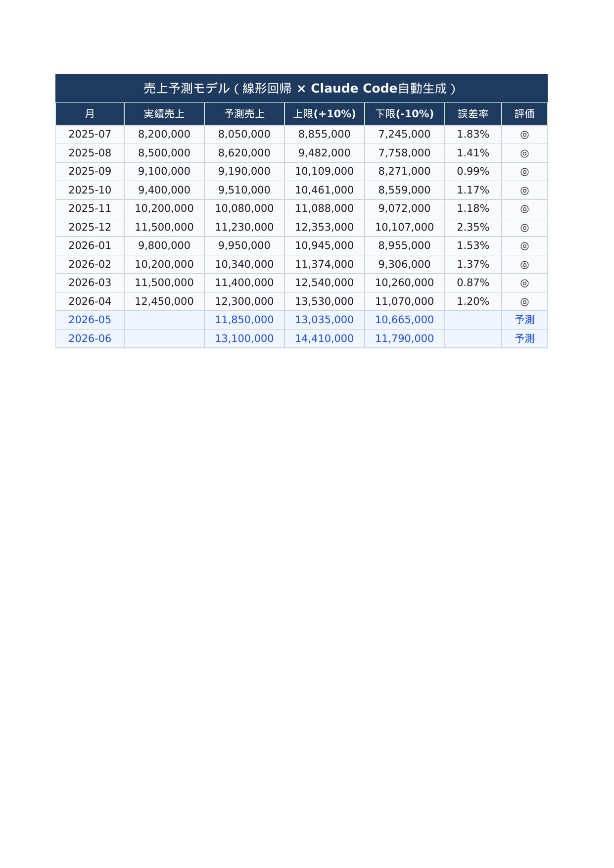Click the ◎ evaluation mark for 2025-12
This screenshot has height=868, width=614.
524,228
